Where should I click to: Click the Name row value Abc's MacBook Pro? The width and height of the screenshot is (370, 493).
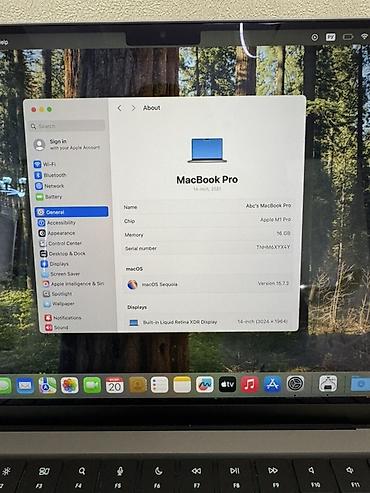click(268, 206)
